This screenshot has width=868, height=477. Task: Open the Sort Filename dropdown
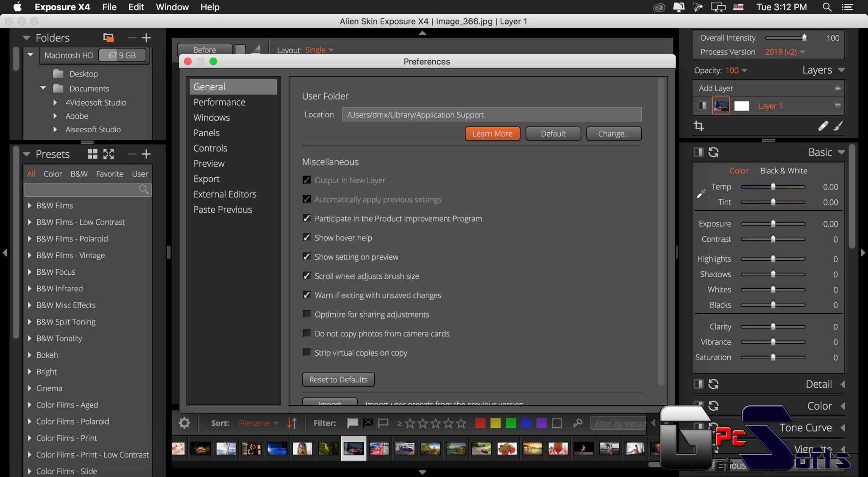click(258, 423)
